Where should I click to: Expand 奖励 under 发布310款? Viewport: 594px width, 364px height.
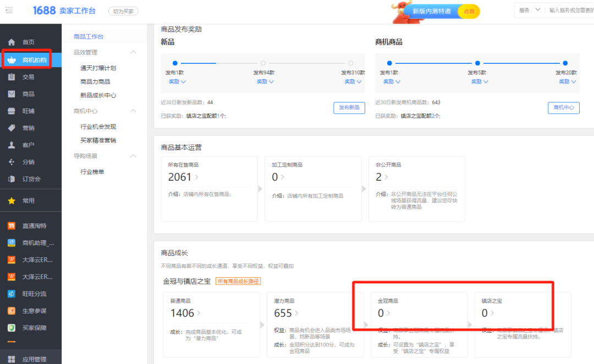tap(353, 82)
